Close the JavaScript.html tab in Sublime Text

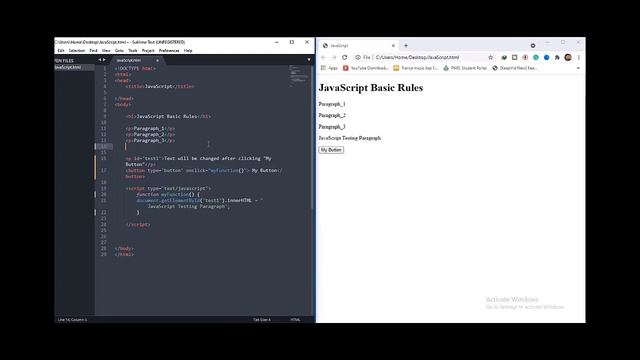click(158, 60)
